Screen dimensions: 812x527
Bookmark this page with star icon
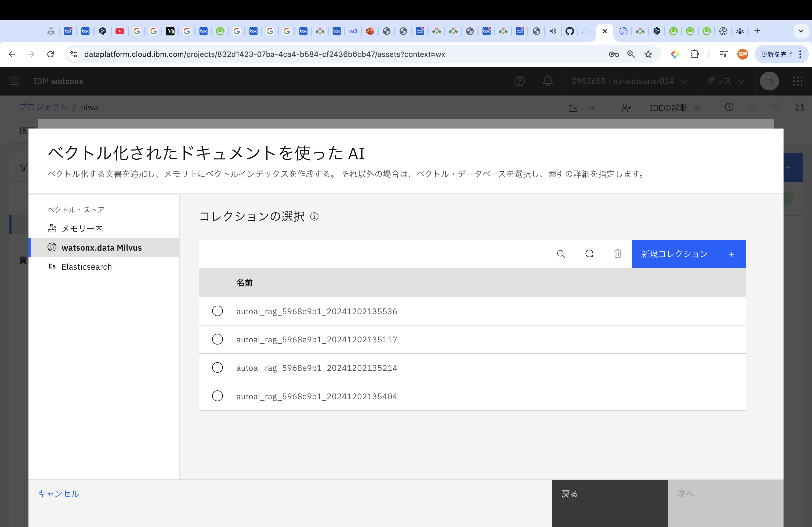click(x=648, y=54)
